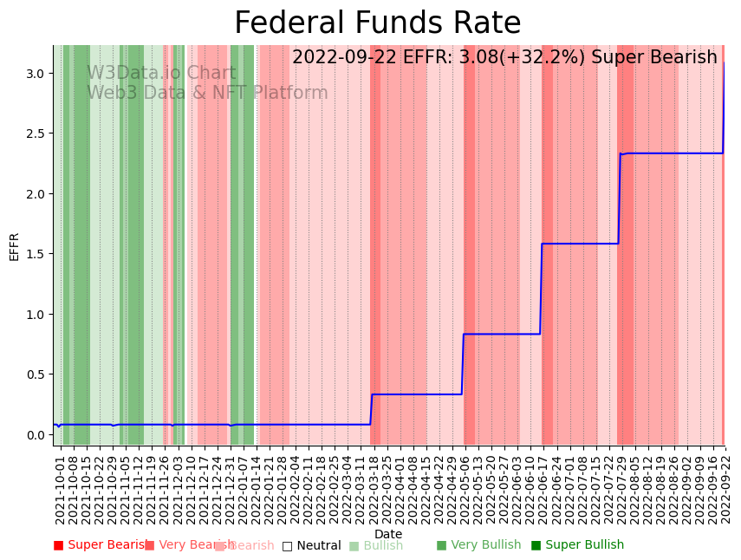
Task: Click the Very Bearish legend square
Action: click(150, 545)
